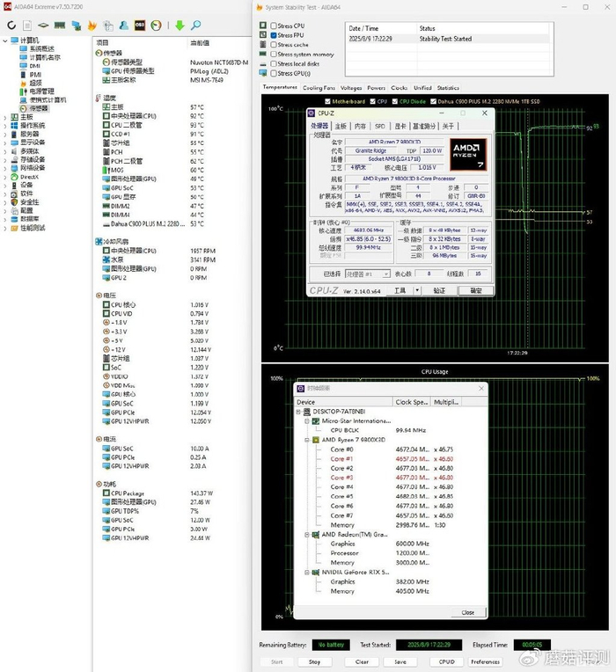Open the IPMI tree entry
The width and height of the screenshot is (616, 672).
coord(35,75)
